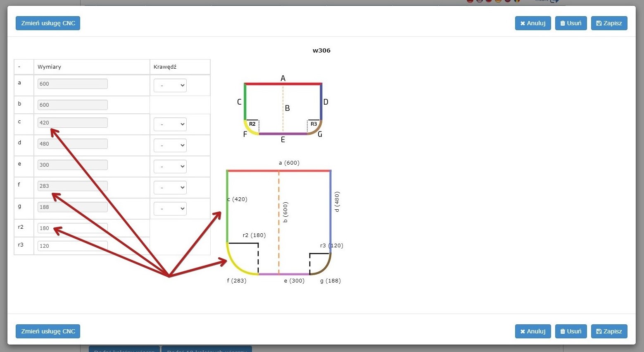
Task: Select the dimension a field showing 600
Action: tap(72, 84)
